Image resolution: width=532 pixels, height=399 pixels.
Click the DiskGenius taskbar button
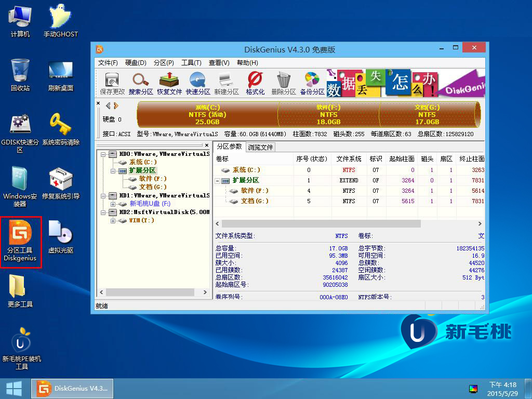pyautogui.click(x=72, y=389)
